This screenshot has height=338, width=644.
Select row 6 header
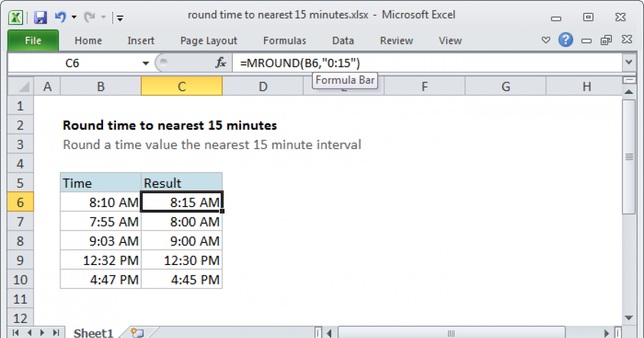[21, 202]
